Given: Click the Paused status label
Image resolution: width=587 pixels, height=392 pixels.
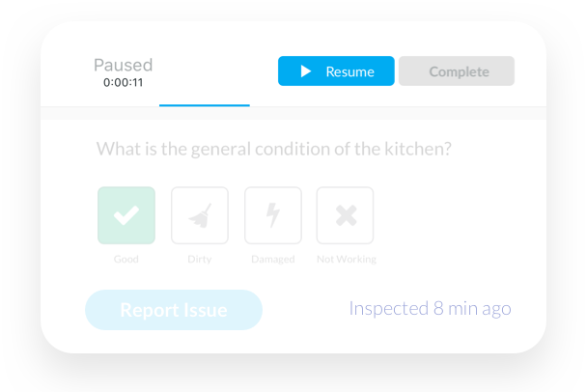Looking at the screenshot, I should pyautogui.click(x=124, y=65).
